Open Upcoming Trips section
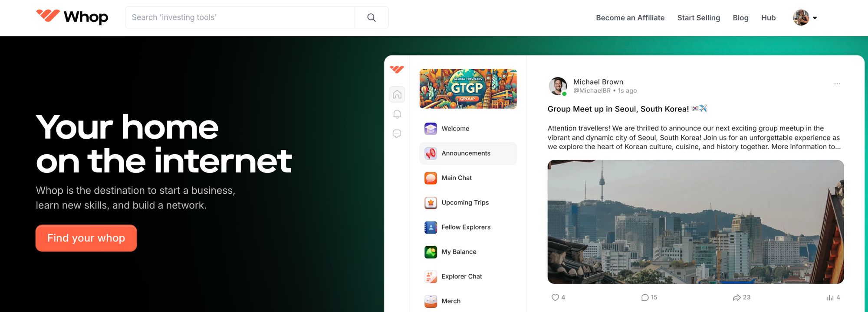The height and width of the screenshot is (312, 868). click(468, 203)
